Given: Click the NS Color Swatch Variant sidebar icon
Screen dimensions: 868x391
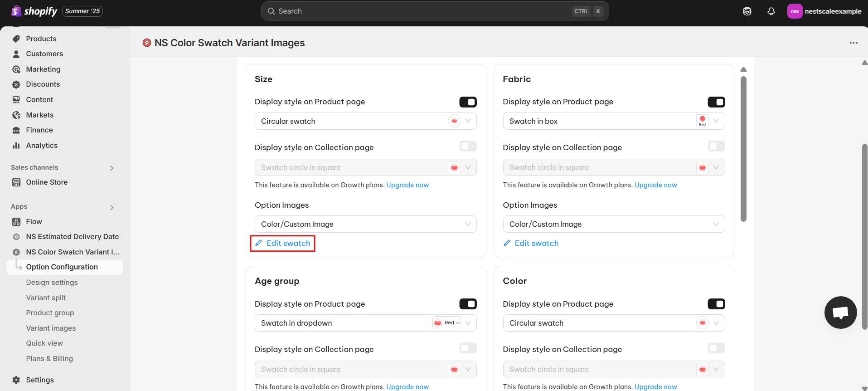Looking at the screenshot, I should click(16, 252).
